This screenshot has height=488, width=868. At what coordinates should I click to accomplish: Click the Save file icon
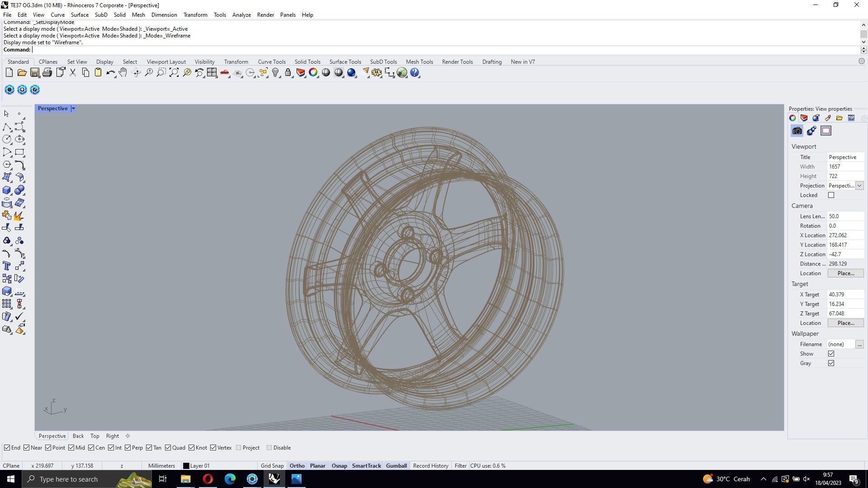(34, 73)
